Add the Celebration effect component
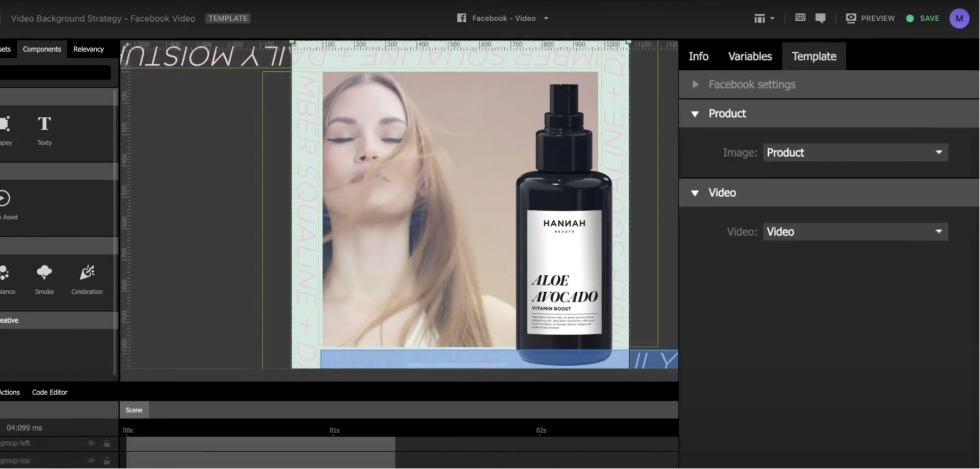 pyautogui.click(x=87, y=280)
